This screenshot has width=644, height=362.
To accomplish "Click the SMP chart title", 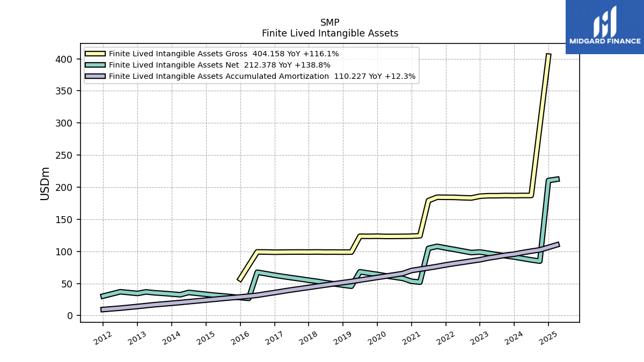I will (x=330, y=23).
